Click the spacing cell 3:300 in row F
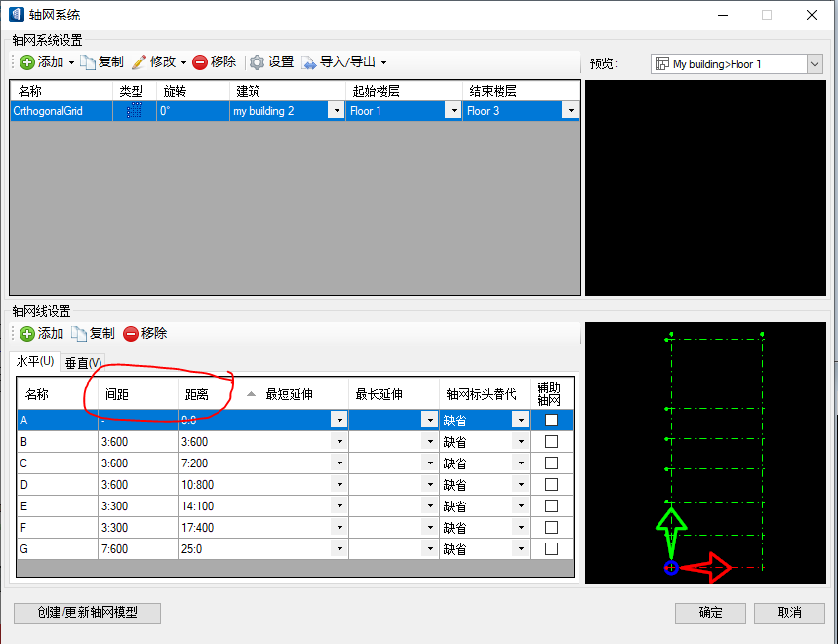 click(x=138, y=528)
